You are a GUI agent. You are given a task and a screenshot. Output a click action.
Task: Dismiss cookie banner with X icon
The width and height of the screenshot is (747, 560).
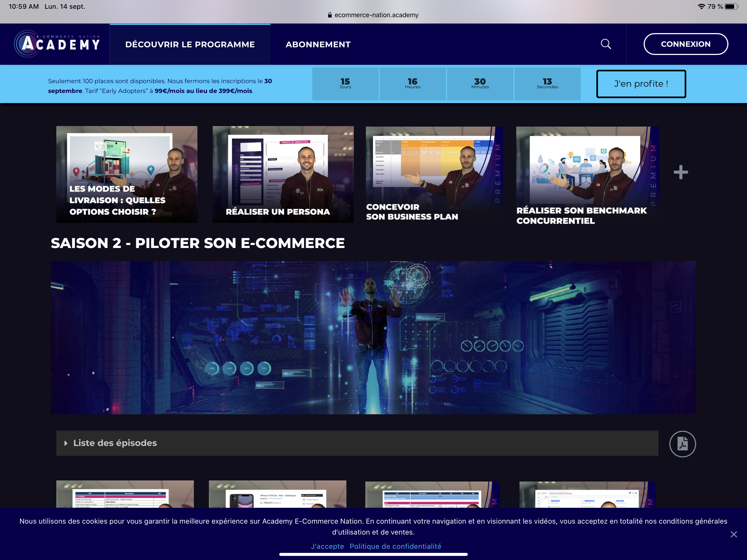point(734,534)
